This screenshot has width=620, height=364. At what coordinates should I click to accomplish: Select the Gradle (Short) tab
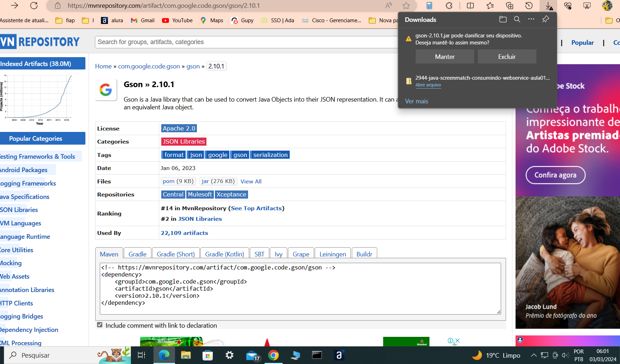(176, 254)
